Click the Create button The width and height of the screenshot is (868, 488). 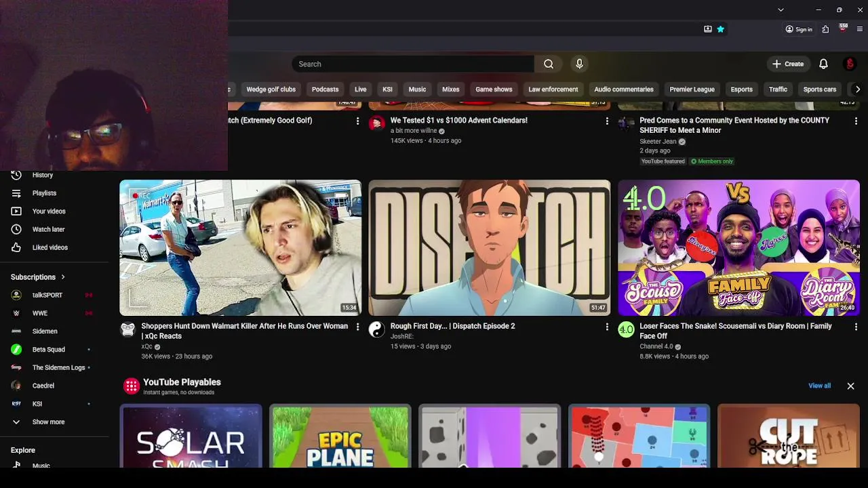point(787,64)
